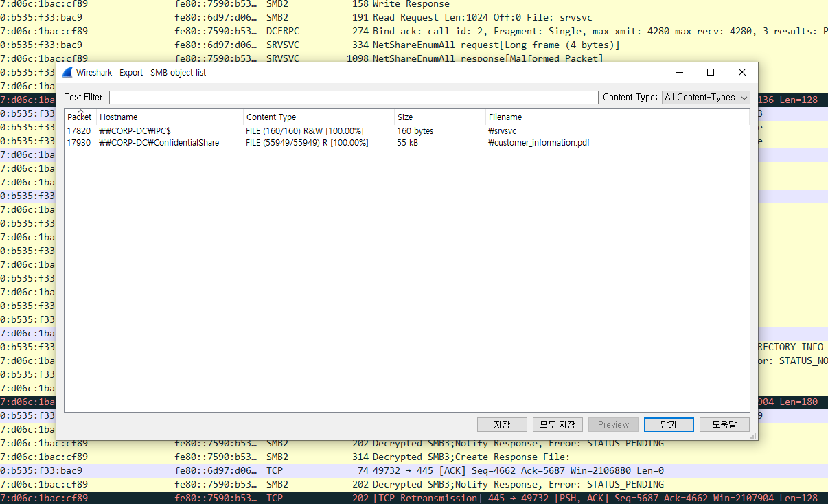Click the FILE (160/160) R&W content type cell
Image resolution: width=828 pixels, height=504 pixels.
[x=305, y=130]
